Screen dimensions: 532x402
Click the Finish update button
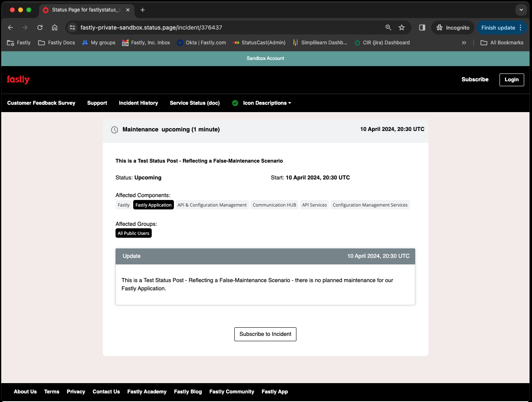(x=498, y=28)
